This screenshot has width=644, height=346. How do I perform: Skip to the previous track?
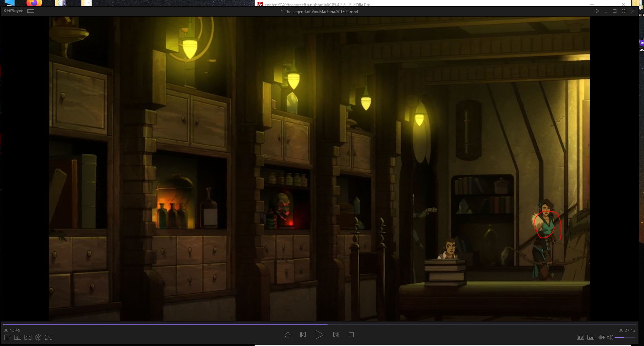coord(303,335)
